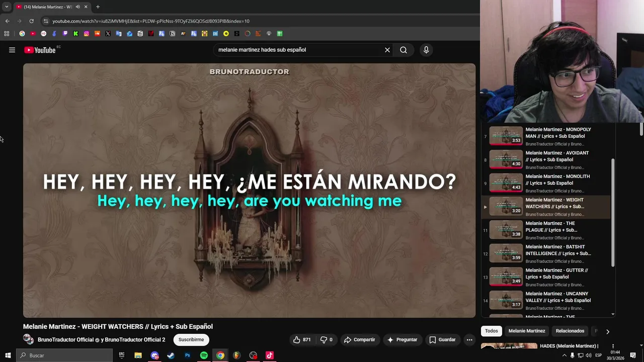Play THE PLAGUE playlist video

(546, 230)
